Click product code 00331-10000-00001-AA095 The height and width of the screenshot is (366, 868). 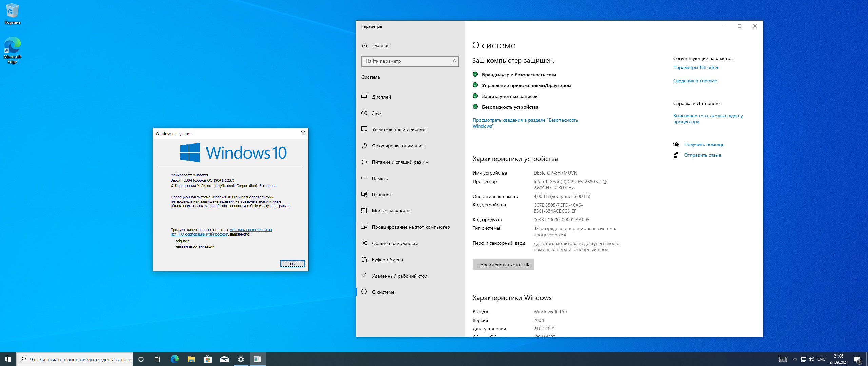click(x=561, y=220)
